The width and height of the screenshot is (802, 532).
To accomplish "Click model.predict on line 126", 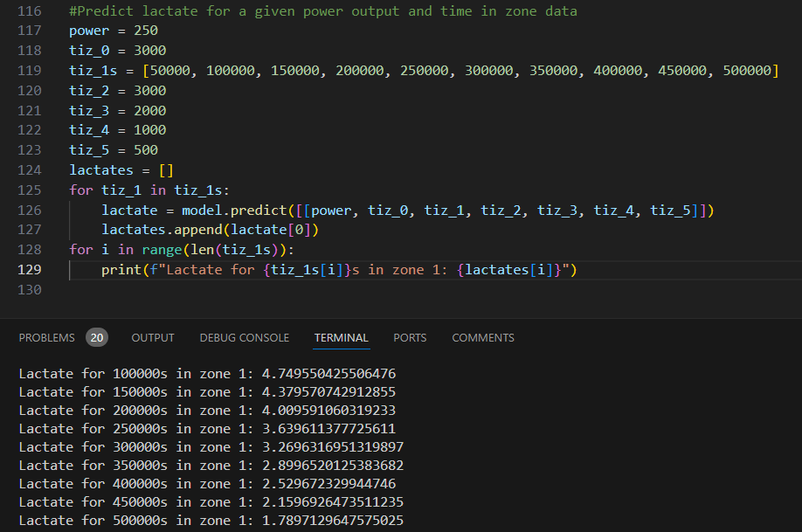I will coord(234,211).
